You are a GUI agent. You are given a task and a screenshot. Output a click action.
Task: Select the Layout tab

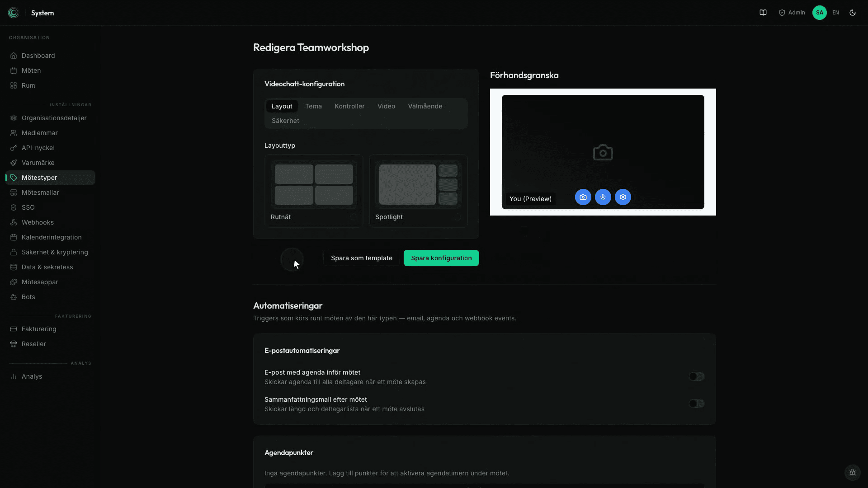click(282, 106)
